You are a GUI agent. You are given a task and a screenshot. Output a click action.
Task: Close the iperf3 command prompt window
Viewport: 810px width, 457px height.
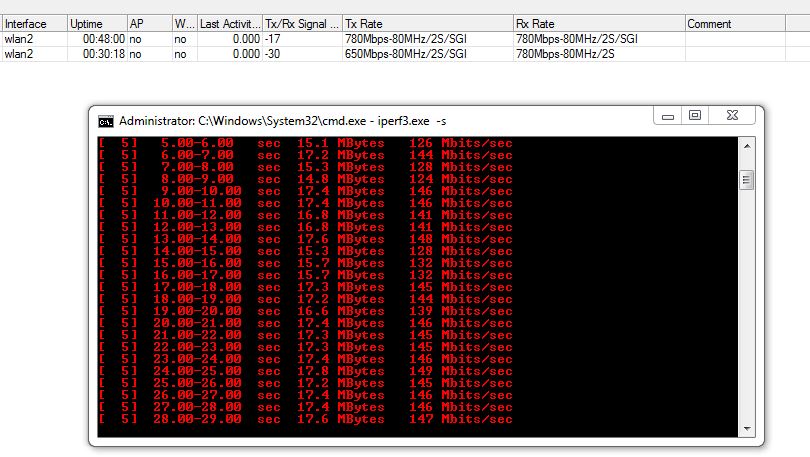click(732, 115)
